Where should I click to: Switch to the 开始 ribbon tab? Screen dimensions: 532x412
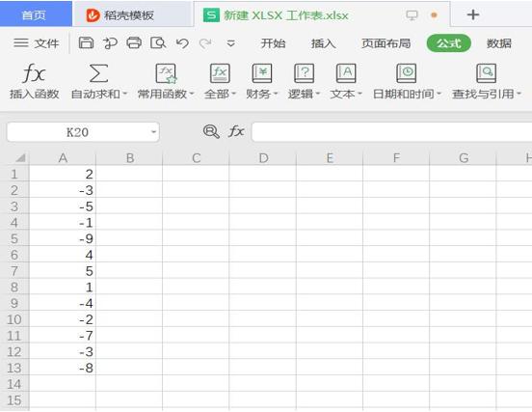(x=273, y=43)
